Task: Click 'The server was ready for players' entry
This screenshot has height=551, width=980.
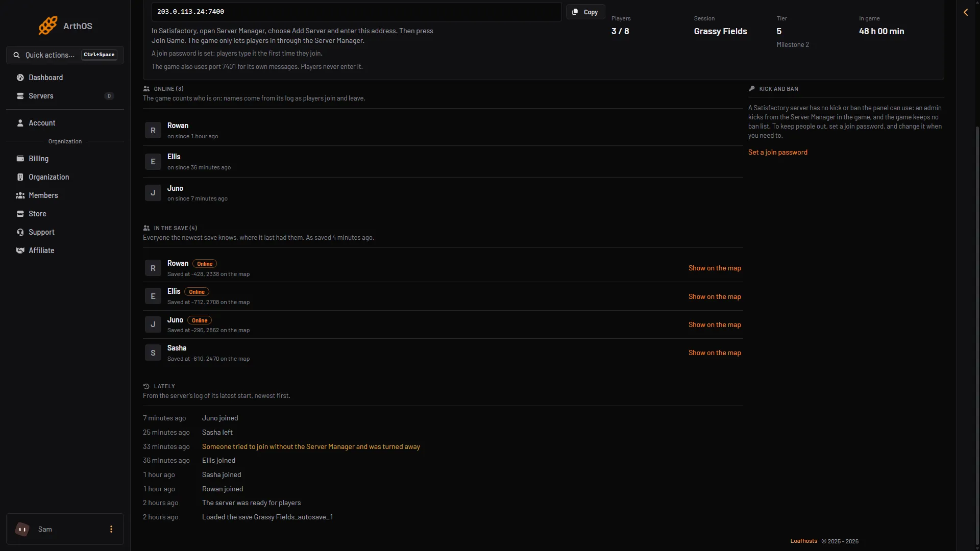Action: point(251,503)
